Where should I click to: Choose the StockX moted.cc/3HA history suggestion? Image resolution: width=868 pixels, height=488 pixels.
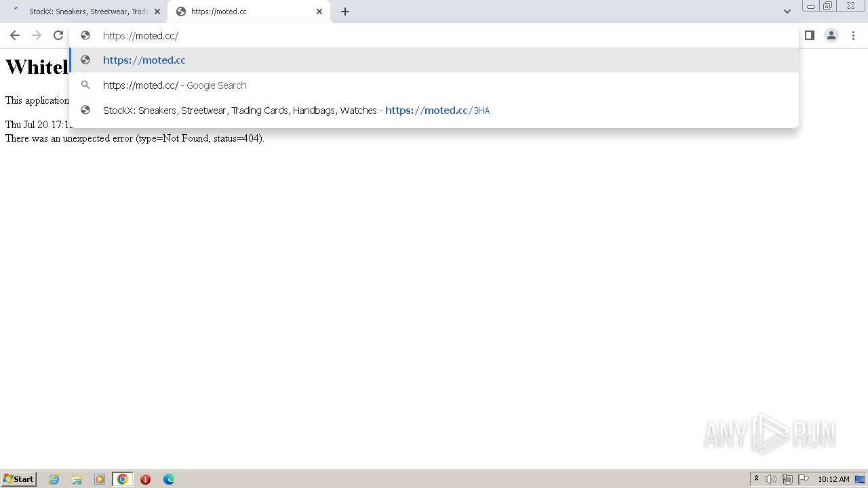pos(434,110)
